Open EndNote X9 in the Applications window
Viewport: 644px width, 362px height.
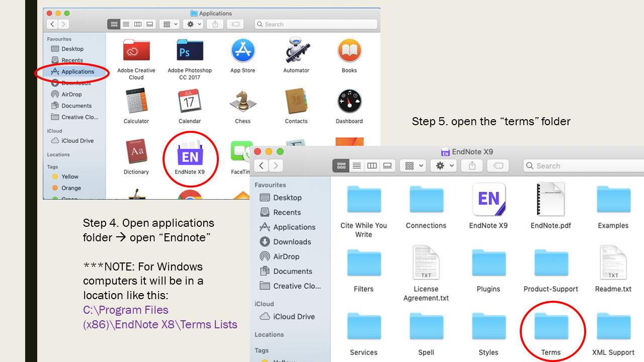[x=190, y=153]
